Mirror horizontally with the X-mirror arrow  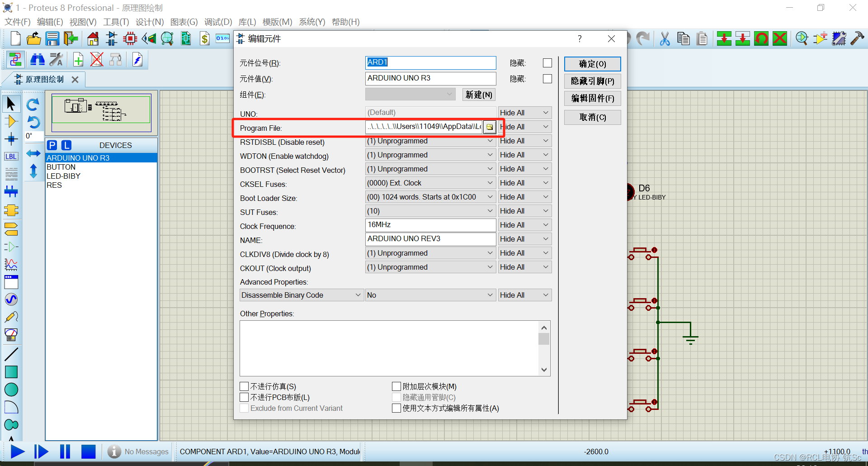(33, 154)
